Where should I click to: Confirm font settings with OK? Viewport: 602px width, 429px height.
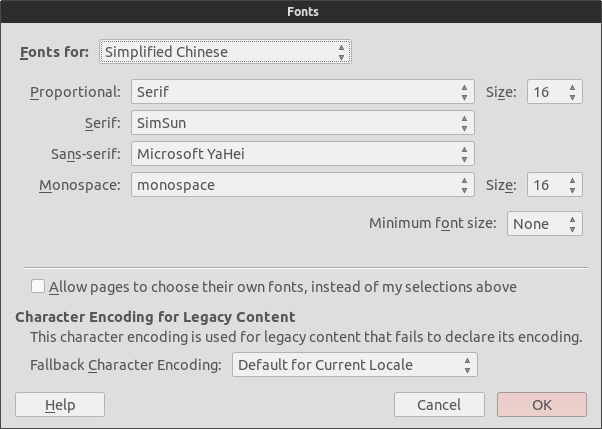[x=542, y=405]
